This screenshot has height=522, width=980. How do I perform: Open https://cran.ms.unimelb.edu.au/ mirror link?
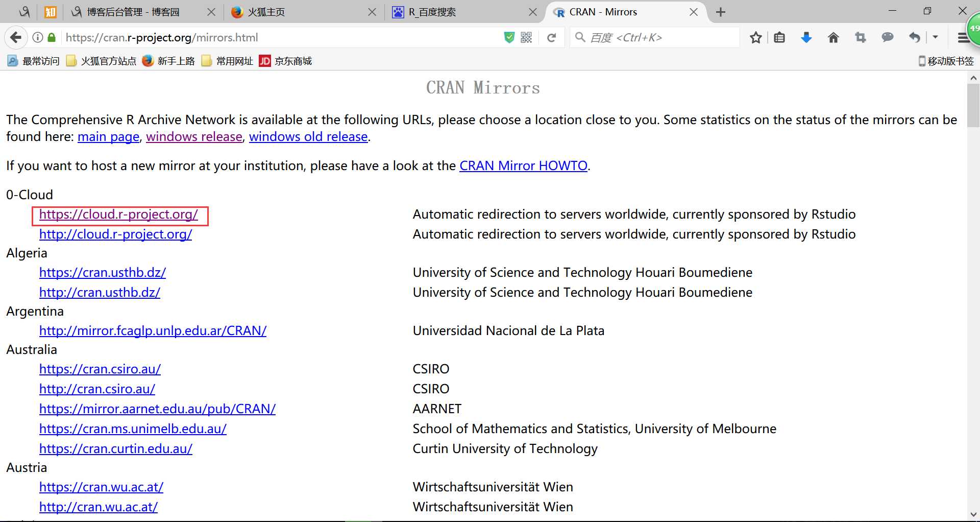click(133, 429)
